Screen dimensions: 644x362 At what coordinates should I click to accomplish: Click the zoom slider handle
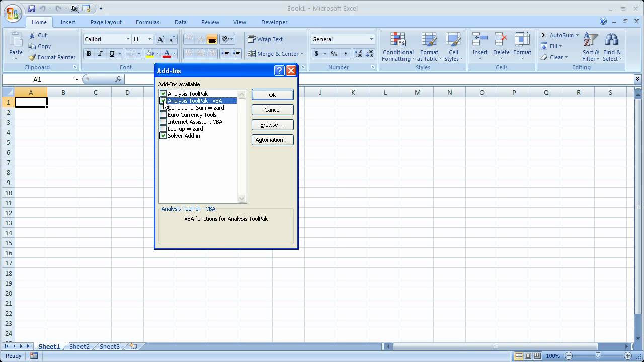(597, 356)
